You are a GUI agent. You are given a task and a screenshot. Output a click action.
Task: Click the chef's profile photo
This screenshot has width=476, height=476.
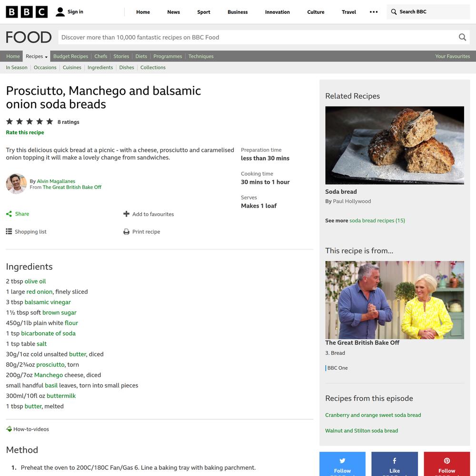click(16, 184)
